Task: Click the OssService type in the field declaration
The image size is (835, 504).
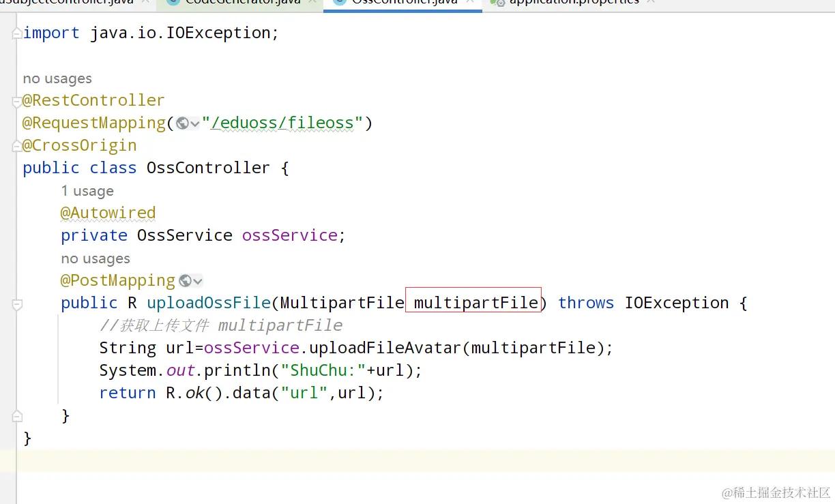Action: [x=185, y=235]
